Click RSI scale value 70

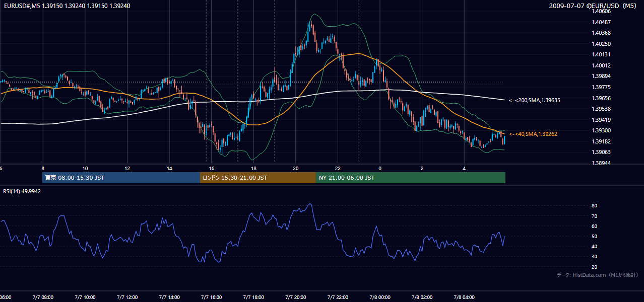595,216
